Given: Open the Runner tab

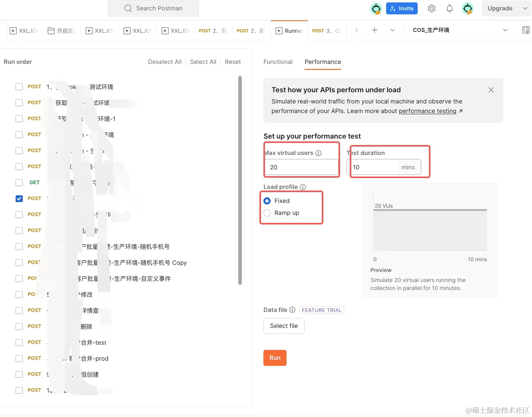Looking at the screenshot, I should (289, 31).
